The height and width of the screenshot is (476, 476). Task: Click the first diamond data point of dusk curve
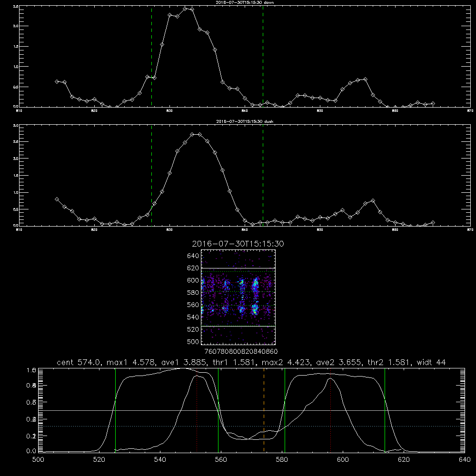pos(57,199)
